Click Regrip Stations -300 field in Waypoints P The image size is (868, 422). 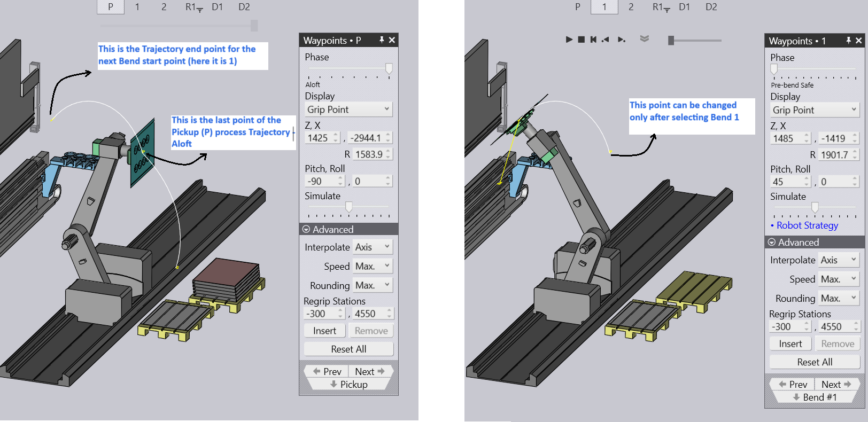pyautogui.click(x=324, y=314)
